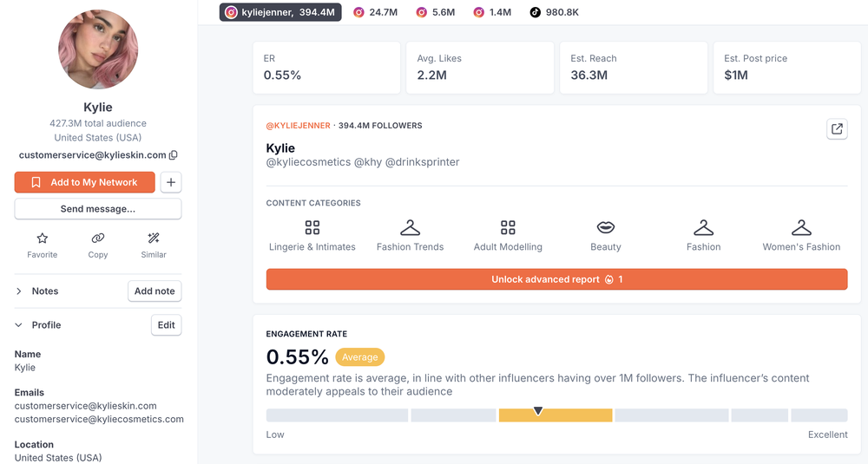The width and height of the screenshot is (868, 464).
Task: Click the Edit profile button
Action: pos(166,325)
